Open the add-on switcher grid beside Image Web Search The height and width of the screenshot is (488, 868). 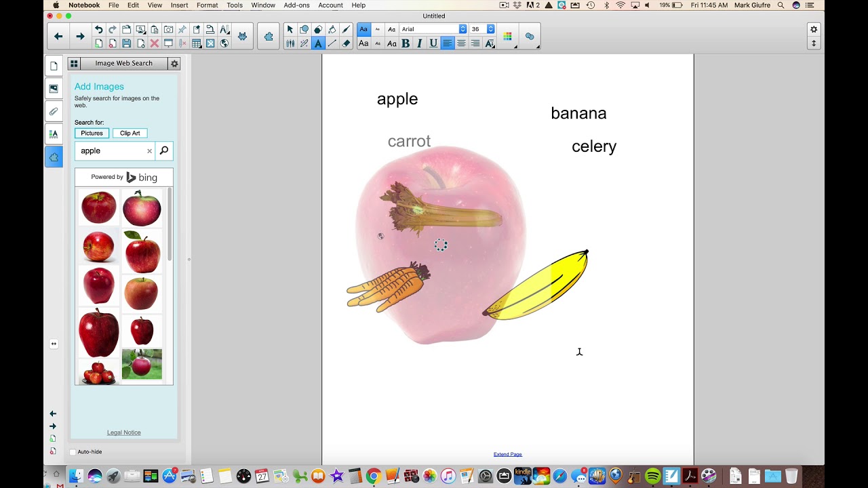[74, 64]
